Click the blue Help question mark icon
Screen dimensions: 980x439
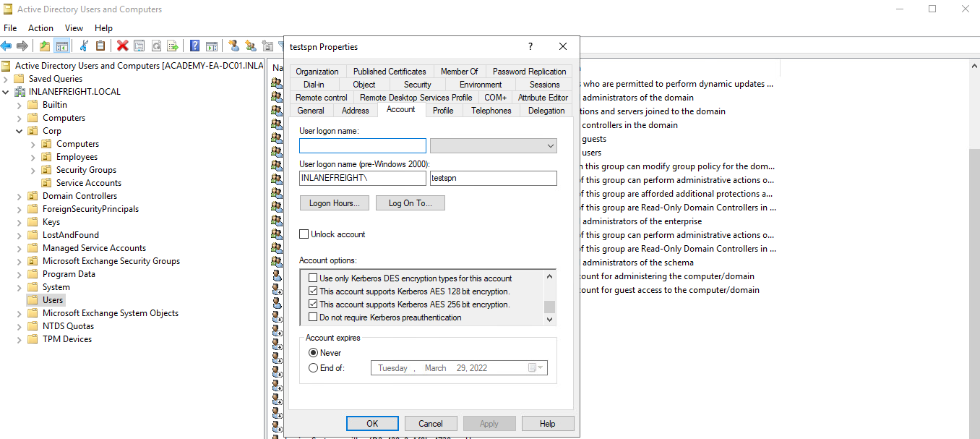click(x=194, y=46)
